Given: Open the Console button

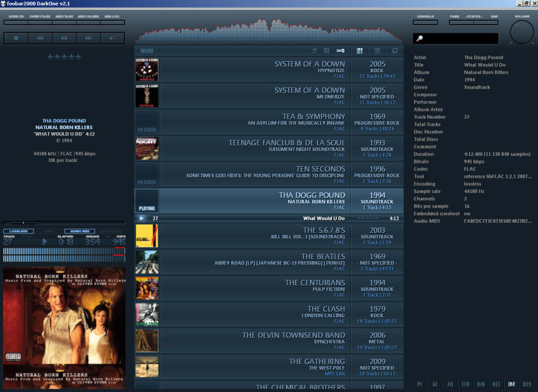Looking at the screenshot, I should coord(425,22).
